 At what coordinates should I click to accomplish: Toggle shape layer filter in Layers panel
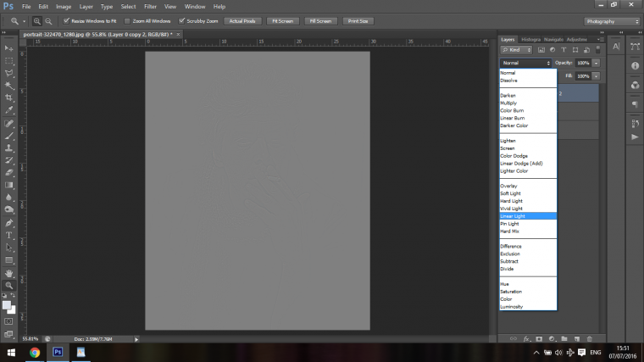pyautogui.click(x=575, y=50)
